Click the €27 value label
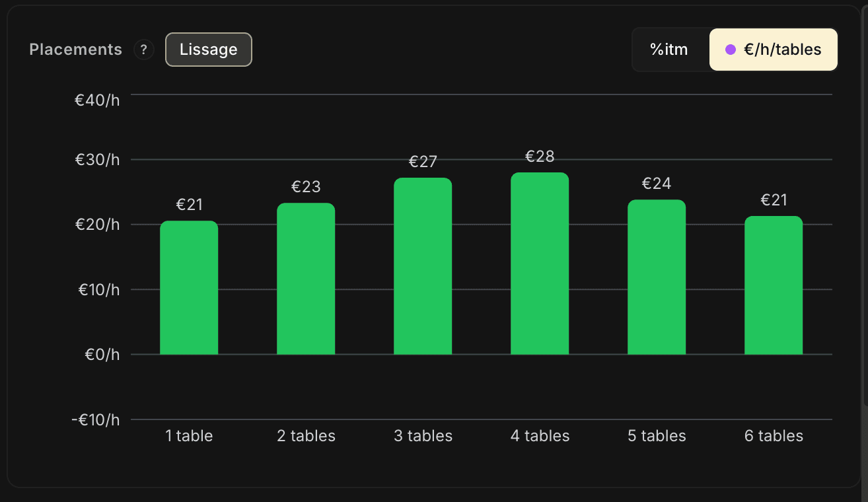Viewport: 868px width, 502px height. coord(423,162)
